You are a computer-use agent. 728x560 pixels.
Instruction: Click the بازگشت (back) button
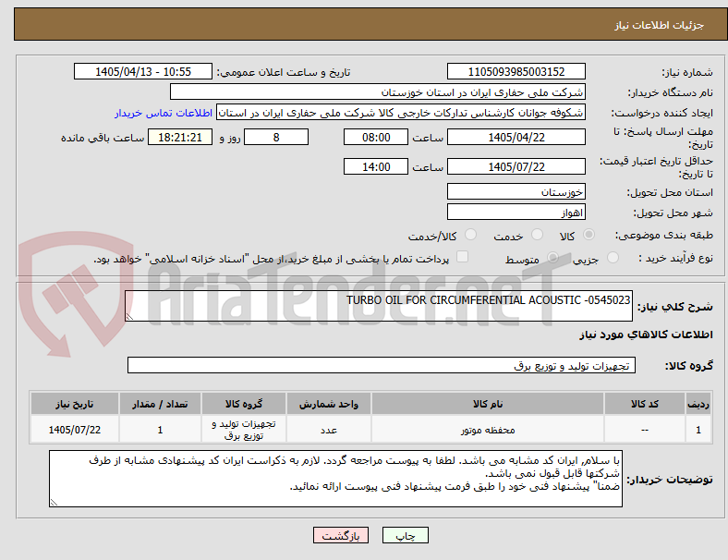[341, 535]
